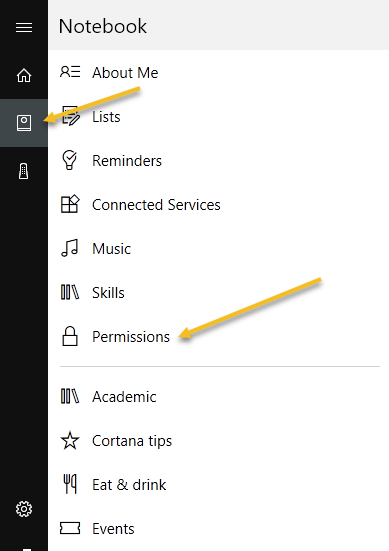Click the Connected Services tiles icon
This screenshot has height=551, width=389.
pyautogui.click(x=70, y=204)
